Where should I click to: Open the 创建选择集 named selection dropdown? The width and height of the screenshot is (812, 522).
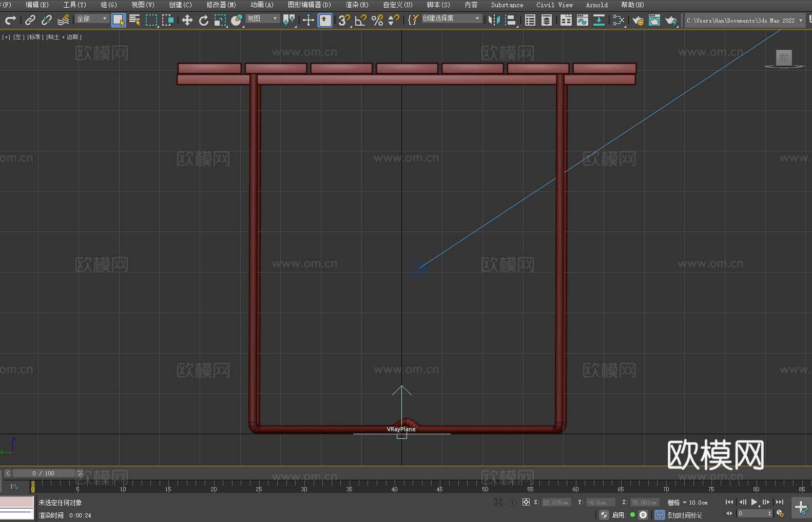(x=452, y=18)
